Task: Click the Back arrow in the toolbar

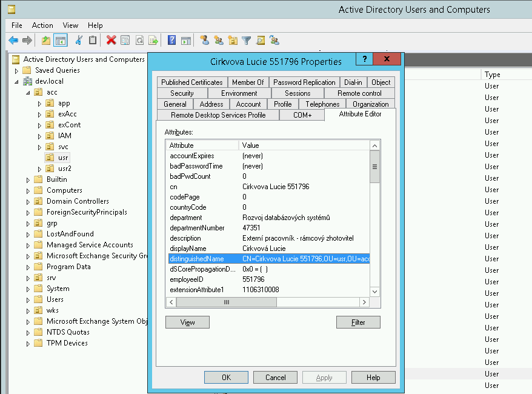Action: 13,41
